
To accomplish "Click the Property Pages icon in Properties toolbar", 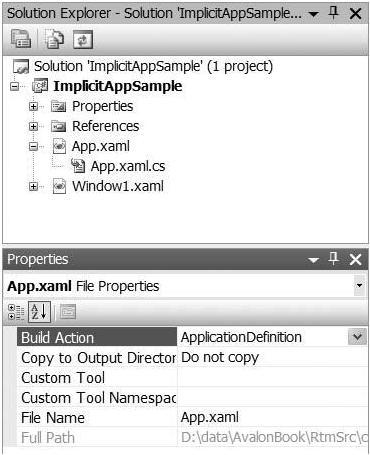I will (x=68, y=312).
